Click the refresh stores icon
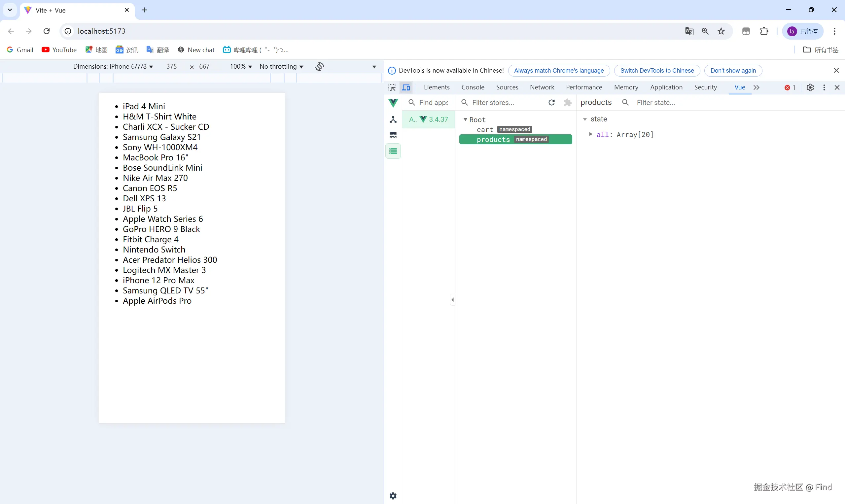The height and width of the screenshot is (504, 845). [551, 103]
